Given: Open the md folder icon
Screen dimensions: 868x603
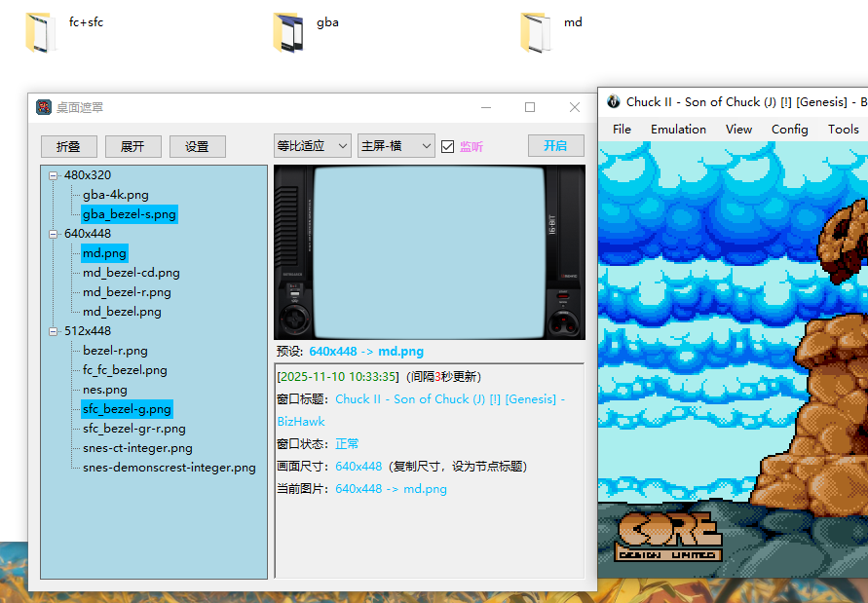Looking at the screenshot, I should pos(536,31).
